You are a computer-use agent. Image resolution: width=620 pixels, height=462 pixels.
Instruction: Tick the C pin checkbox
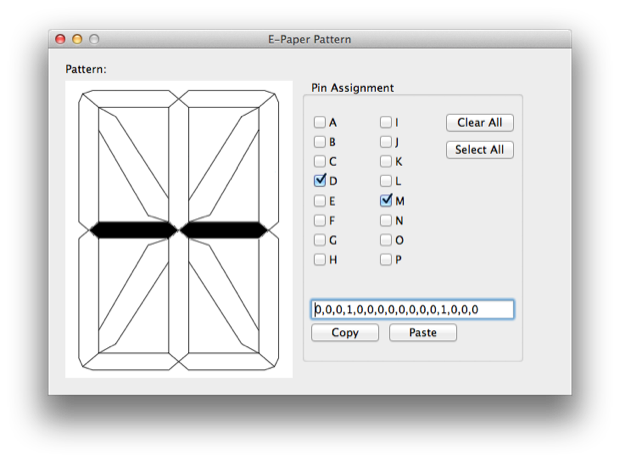click(320, 161)
